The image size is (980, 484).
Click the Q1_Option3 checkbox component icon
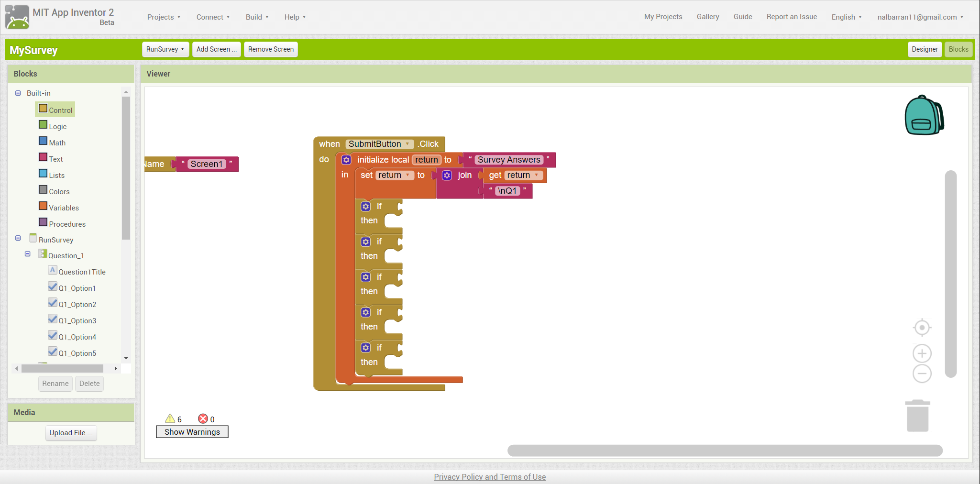point(53,319)
